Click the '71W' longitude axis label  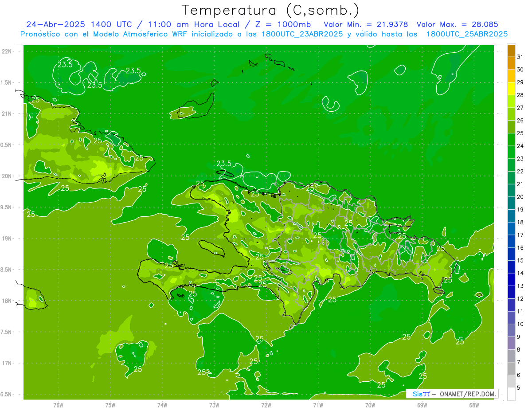pos(318,405)
